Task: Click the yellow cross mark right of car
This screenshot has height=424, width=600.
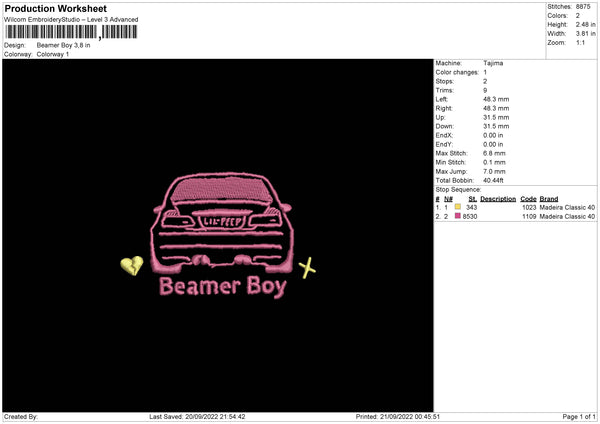Action: pos(308,267)
